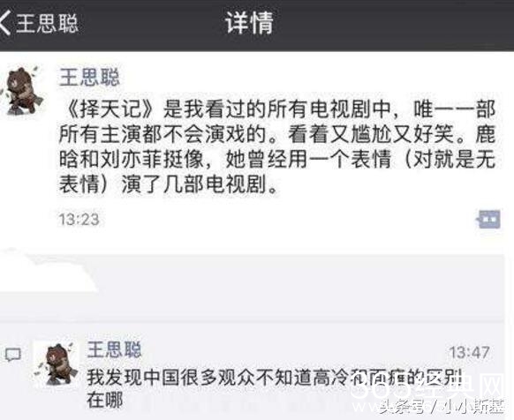Open the bear avatar in the comment row
Image resolution: width=514 pixels, height=420 pixels.
tap(57, 364)
